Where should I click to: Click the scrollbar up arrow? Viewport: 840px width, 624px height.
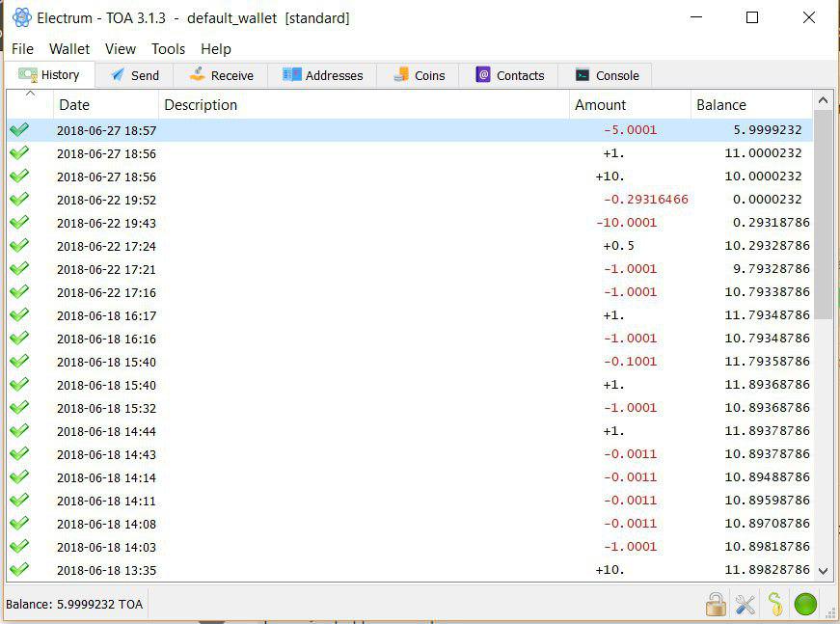coord(824,100)
